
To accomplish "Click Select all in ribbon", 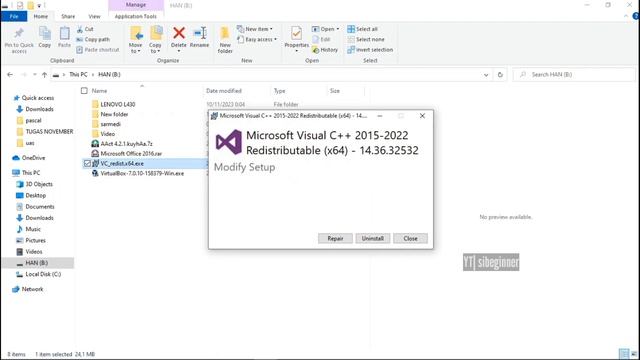I will click(x=362, y=29).
